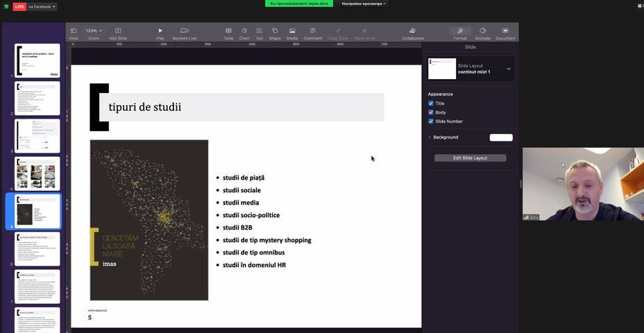Open the Document inspector tab
This screenshot has height=333, width=644.
coord(505,31)
